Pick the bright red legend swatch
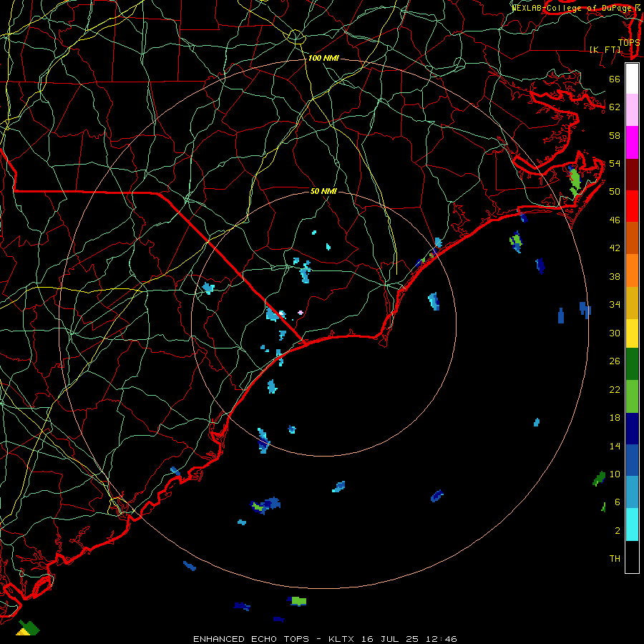The width and height of the screenshot is (644, 644). tap(632, 206)
